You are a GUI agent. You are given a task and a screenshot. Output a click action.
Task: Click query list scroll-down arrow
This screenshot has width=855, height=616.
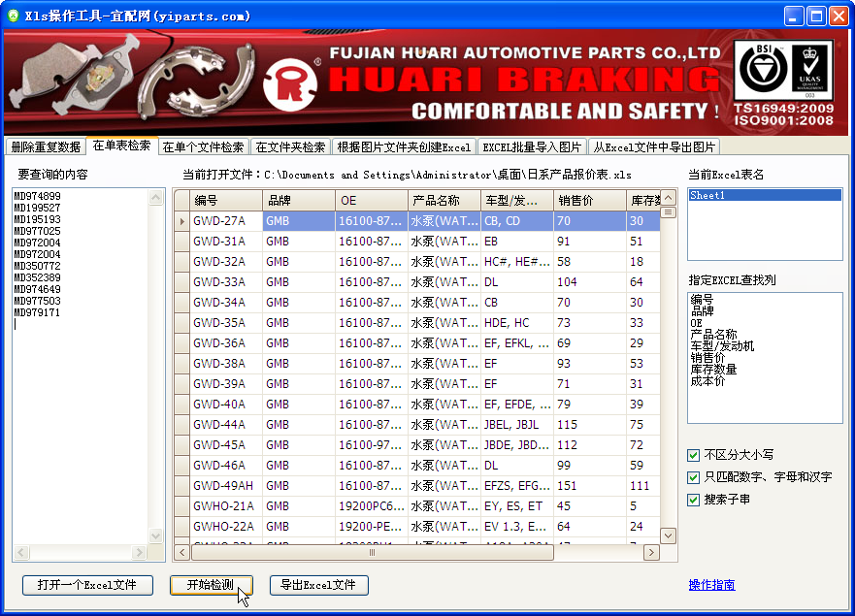[x=155, y=535]
